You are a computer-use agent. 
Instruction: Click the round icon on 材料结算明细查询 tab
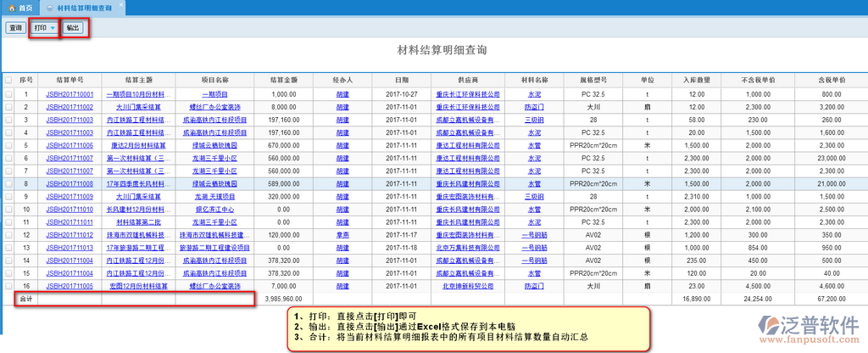(50, 7)
